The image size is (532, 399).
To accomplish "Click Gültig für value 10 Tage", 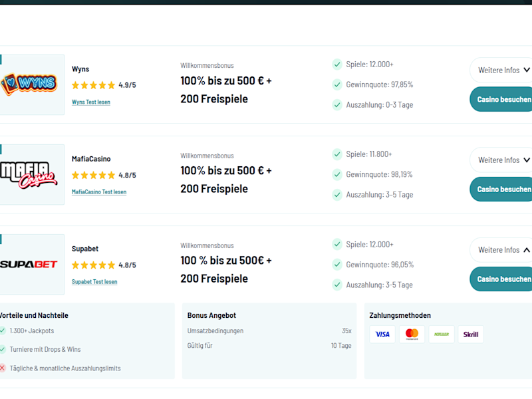I will coord(341,346).
